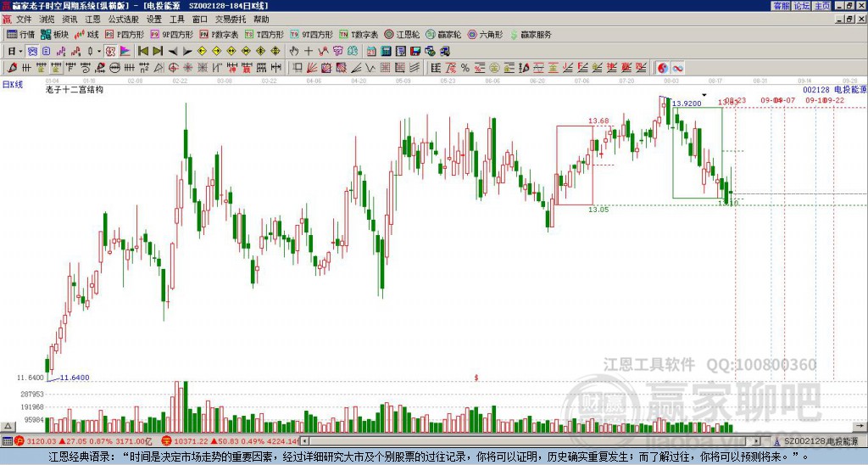Click the black right arrow navigation icon
868x465 pixels.
[187, 52]
